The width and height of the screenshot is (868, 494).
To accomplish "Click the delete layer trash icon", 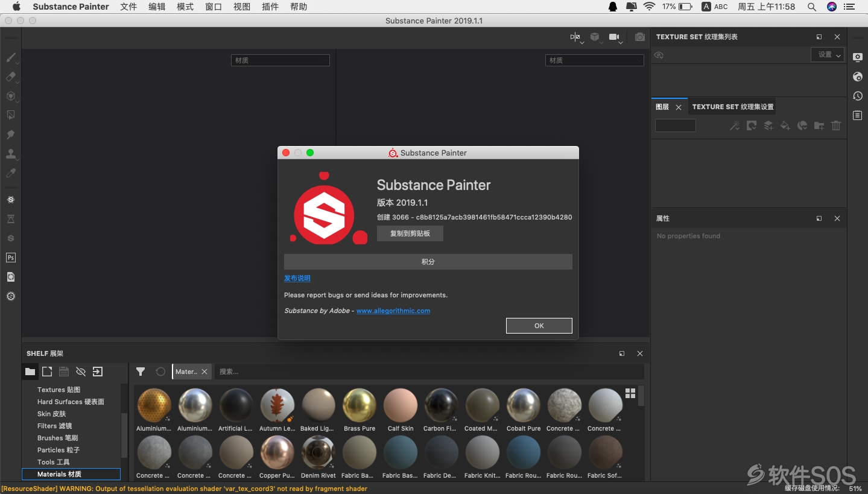I will (x=836, y=125).
